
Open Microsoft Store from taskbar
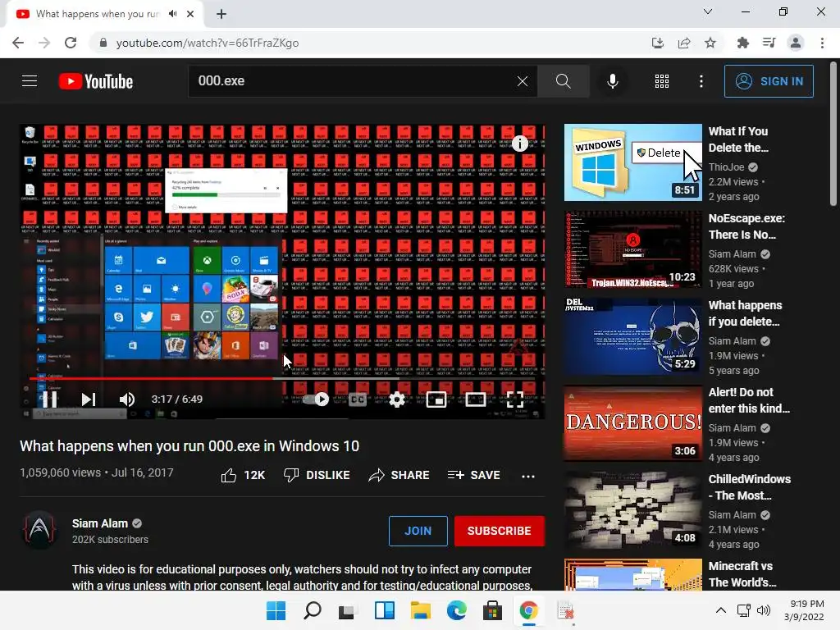[492, 610]
